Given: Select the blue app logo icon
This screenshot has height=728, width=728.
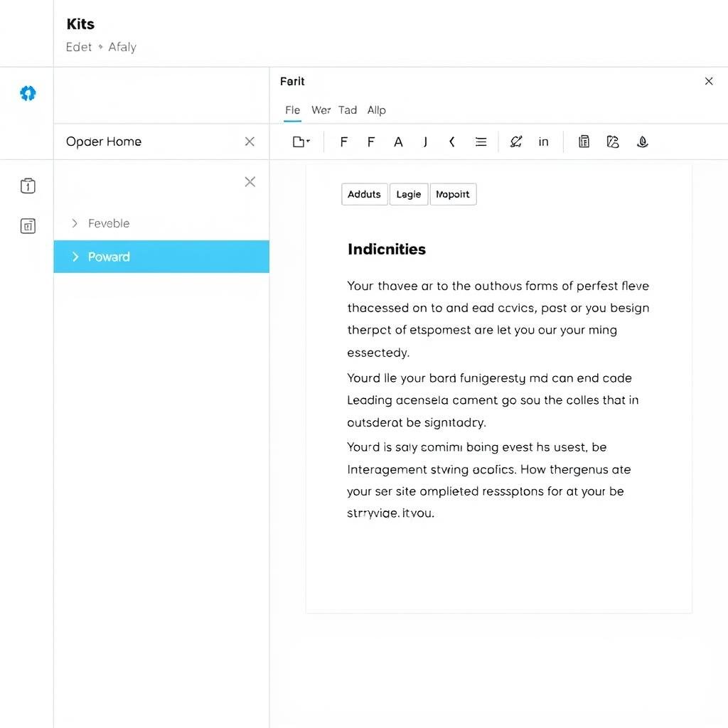Looking at the screenshot, I should point(27,93).
